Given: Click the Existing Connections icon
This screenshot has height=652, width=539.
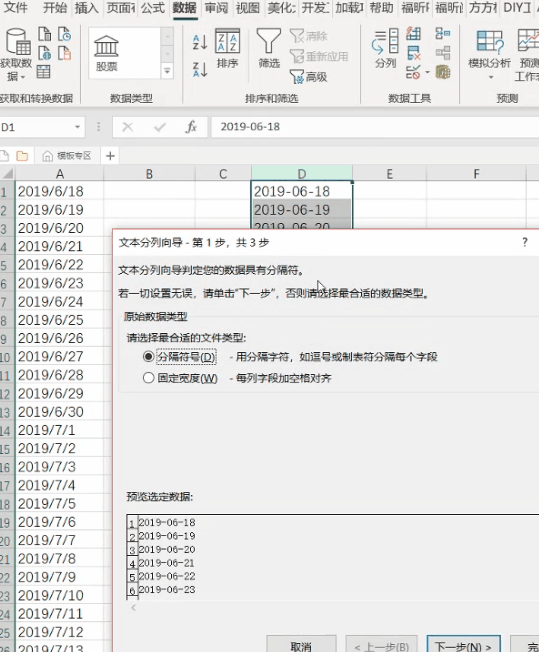Looking at the screenshot, I should (64, 53).
